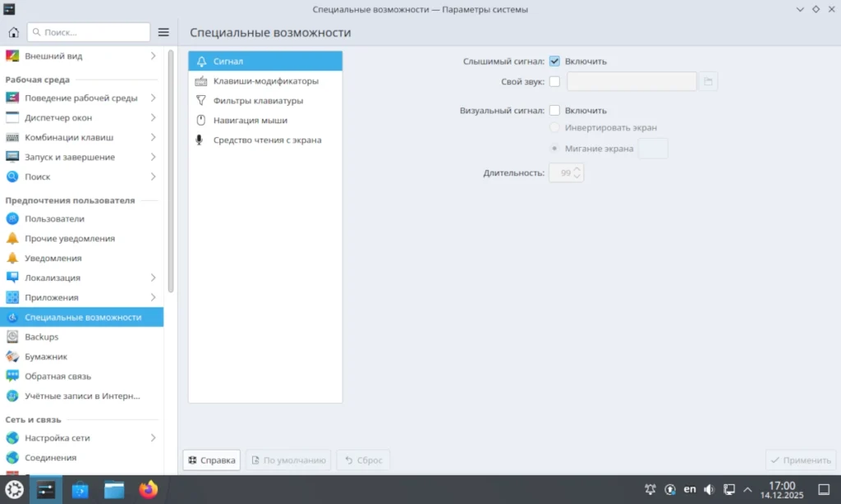Launch Firefox from the taskbar
The width and height of the screenshot is (841, 504).
click(149, 489)
